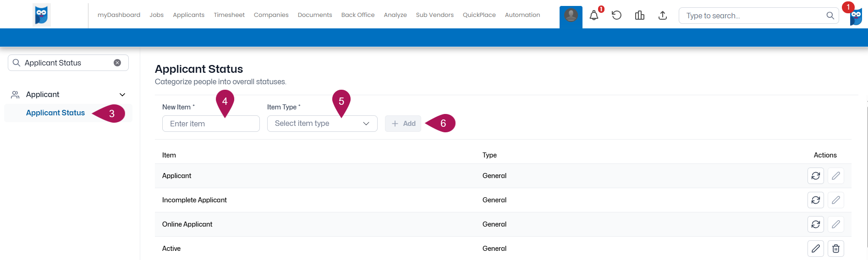Open the Companies menu
Viewport: 868px width, 260px height.
click(x=271, y=15)
